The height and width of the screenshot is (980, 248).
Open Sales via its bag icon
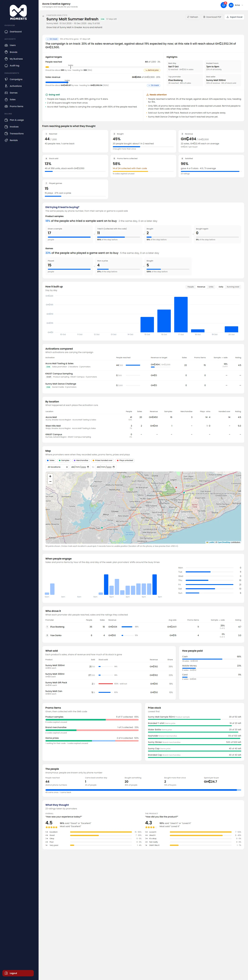(x=6, y=99)
